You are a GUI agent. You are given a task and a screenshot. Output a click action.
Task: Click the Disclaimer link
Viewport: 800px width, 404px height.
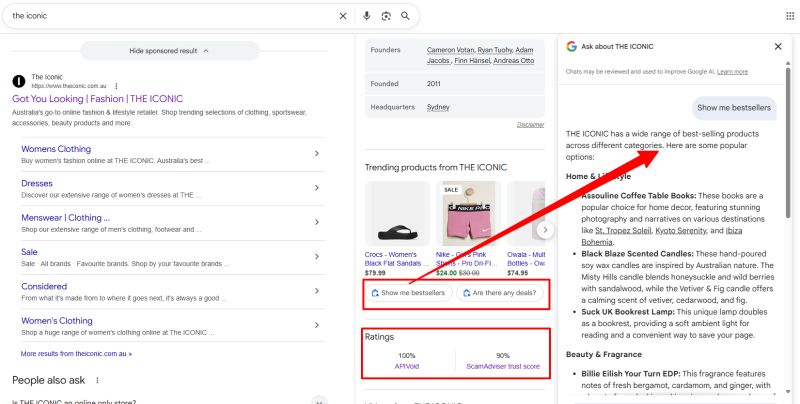coord(531,124)
